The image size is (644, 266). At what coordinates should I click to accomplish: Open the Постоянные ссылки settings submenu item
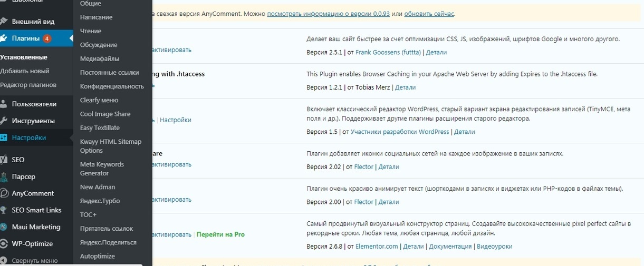coord(110,73)
